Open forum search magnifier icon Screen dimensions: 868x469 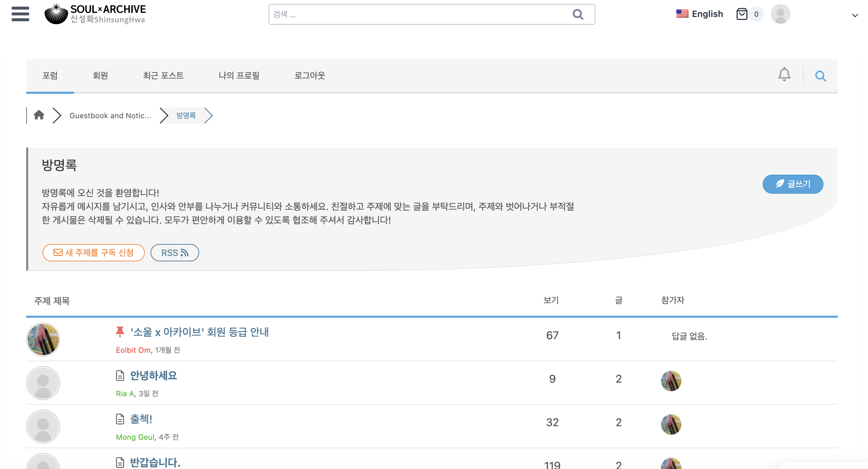point(820,76)
